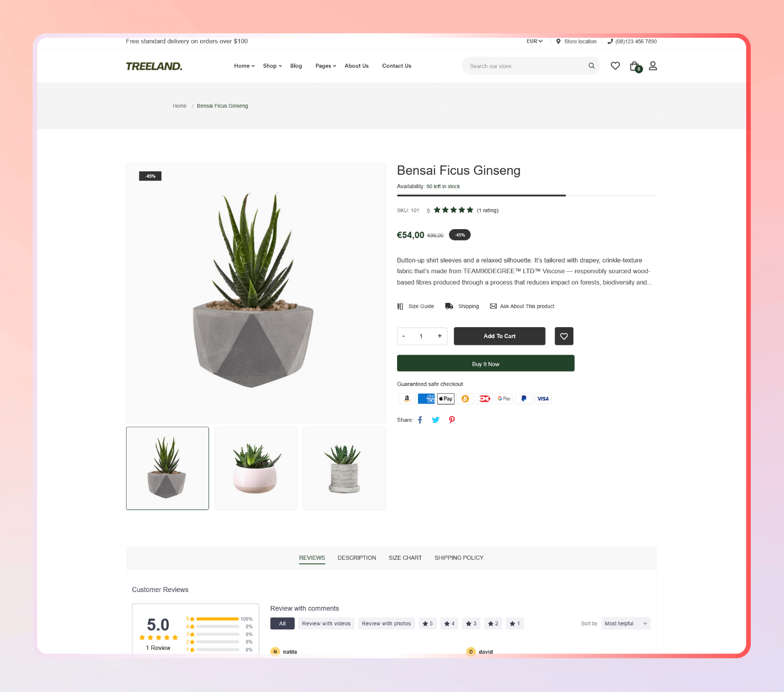The height and width of the screenshot is (692, 784).
Task: Click the phone number icon
Action: pyautogui.click(x=610, y=42)
